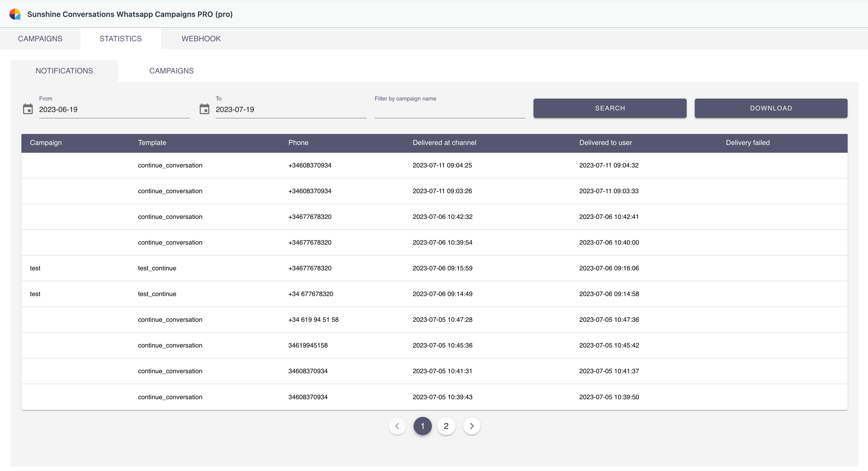The height and width of the screenshot is (471, 868).
Task: Click the Download button
Action: coord(771,108)
